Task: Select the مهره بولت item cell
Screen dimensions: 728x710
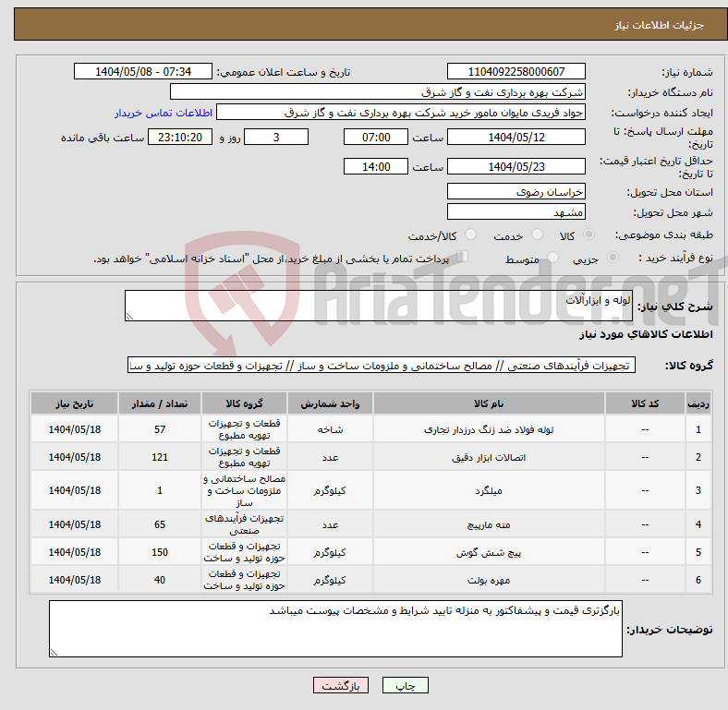Action: 489,580
